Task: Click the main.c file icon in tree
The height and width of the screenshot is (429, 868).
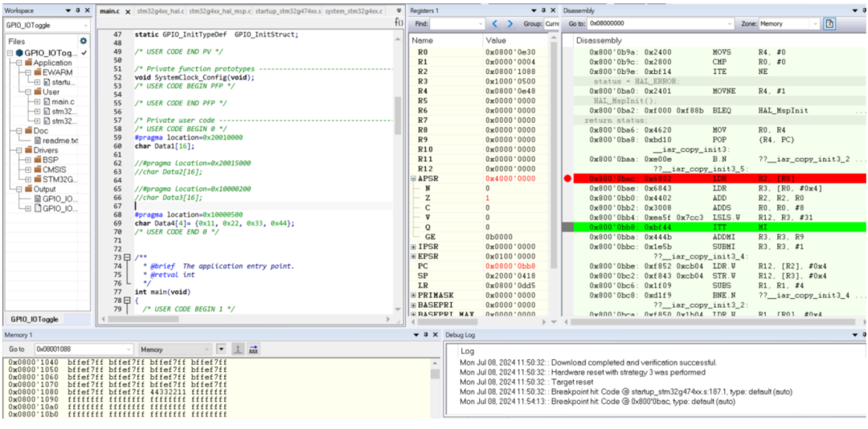Action: (x=46, y=101)
